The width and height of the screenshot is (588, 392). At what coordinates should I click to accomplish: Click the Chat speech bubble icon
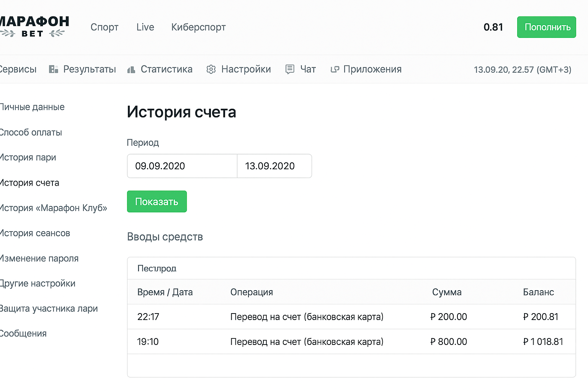(x=290, y=69)
